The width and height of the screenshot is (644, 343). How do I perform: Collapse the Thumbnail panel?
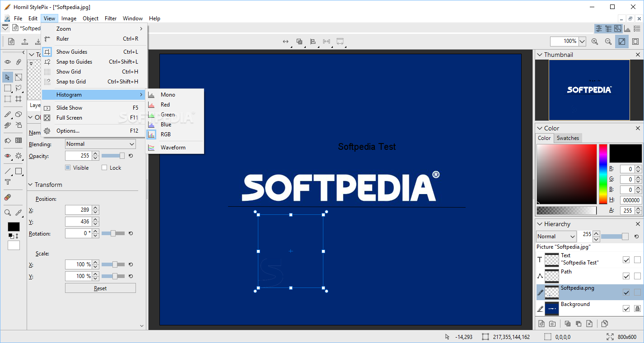[x=540, y=55]
